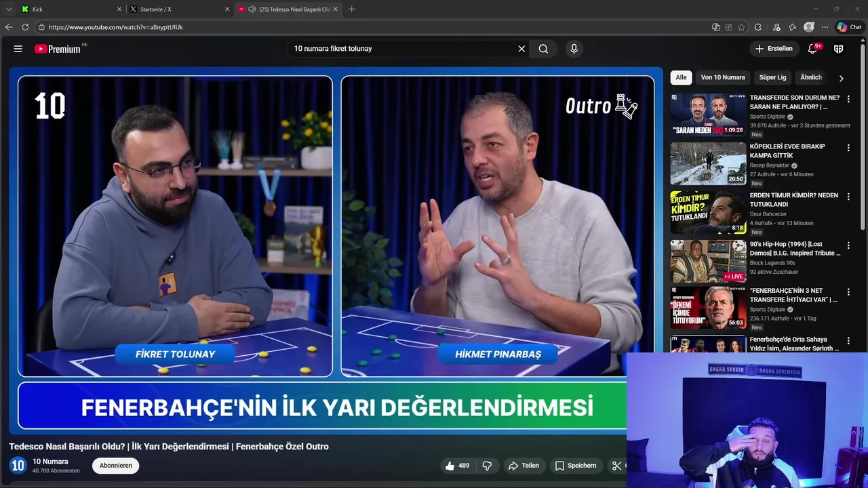Screen dimensions: 868x488
Task: Select the Ähnlich filter chip
Action: coord(811,77)
